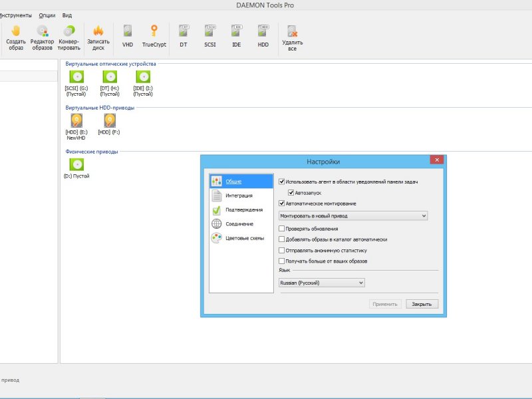
Task: Open the Интеграция settings section
Action: point(241,196)
